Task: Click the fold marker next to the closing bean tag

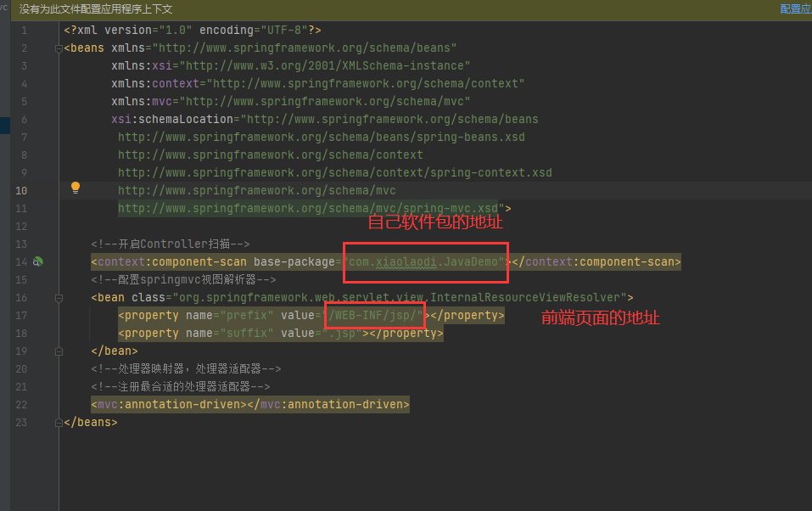Action: pyautogui.click(x=57, y=351)
